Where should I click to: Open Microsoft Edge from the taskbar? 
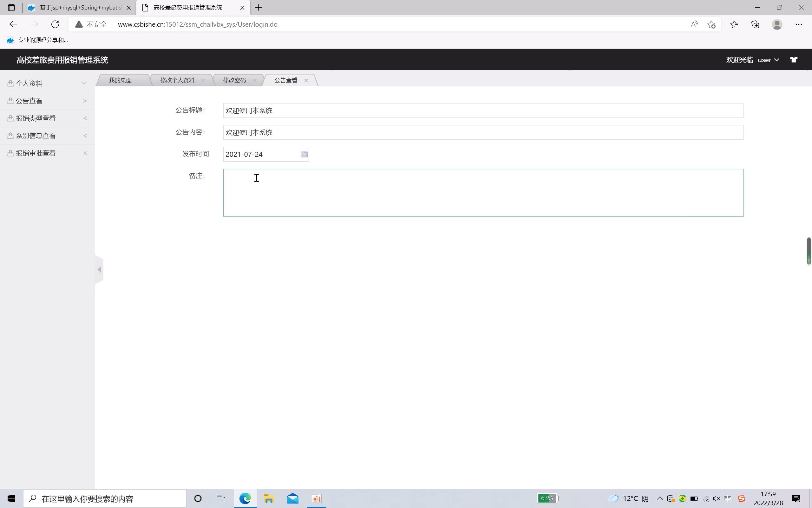pos(245,498)
